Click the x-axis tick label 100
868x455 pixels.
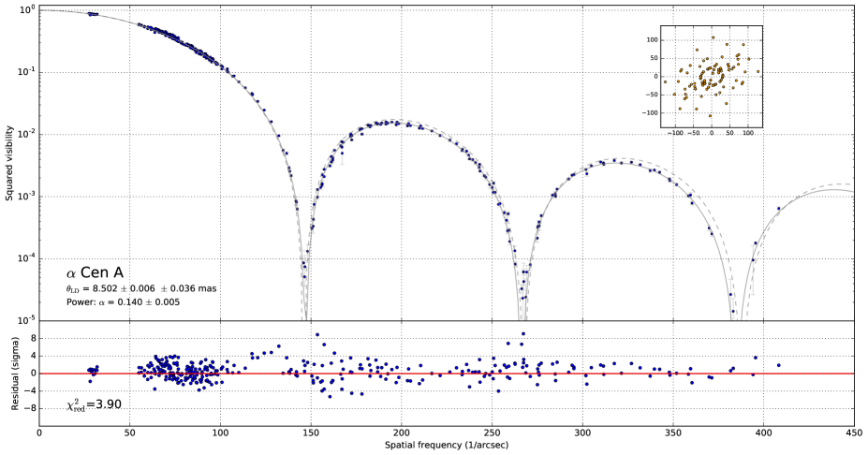point(220,433)
